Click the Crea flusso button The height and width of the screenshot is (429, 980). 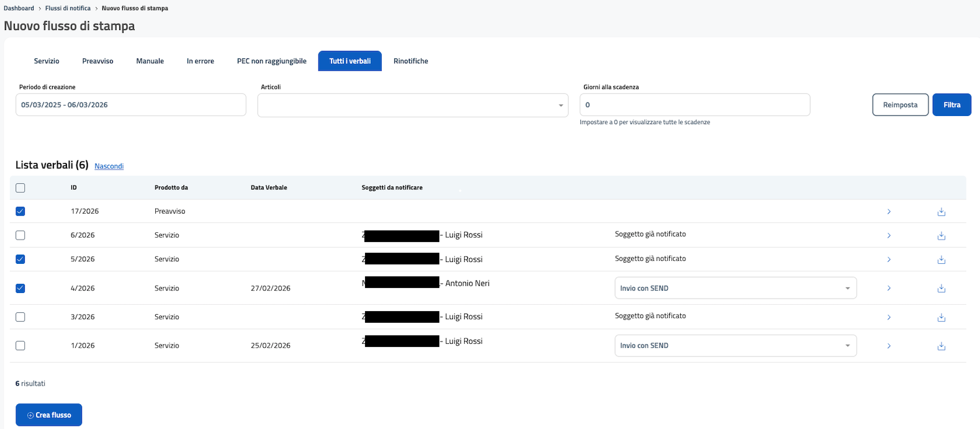coord(48,415)
